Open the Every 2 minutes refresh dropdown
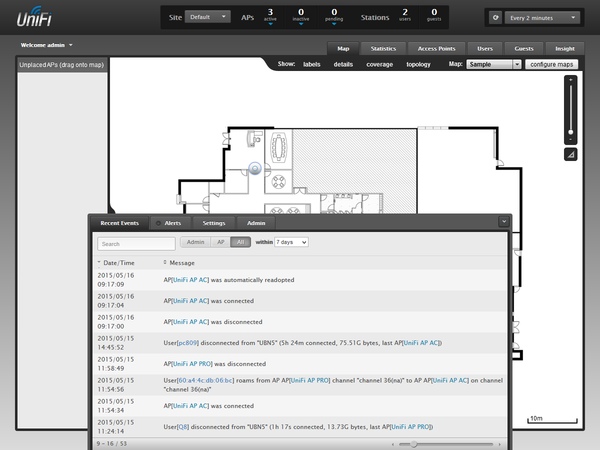The height and width of the screenshot is (450, 600). pyautogui.click(x=542, y=18)
